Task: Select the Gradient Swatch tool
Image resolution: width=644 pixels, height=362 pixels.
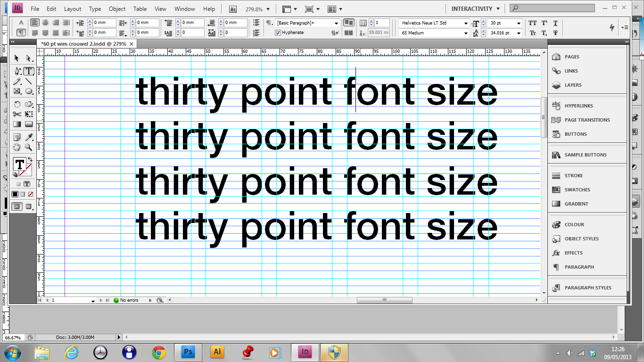Action: [17, 124]
